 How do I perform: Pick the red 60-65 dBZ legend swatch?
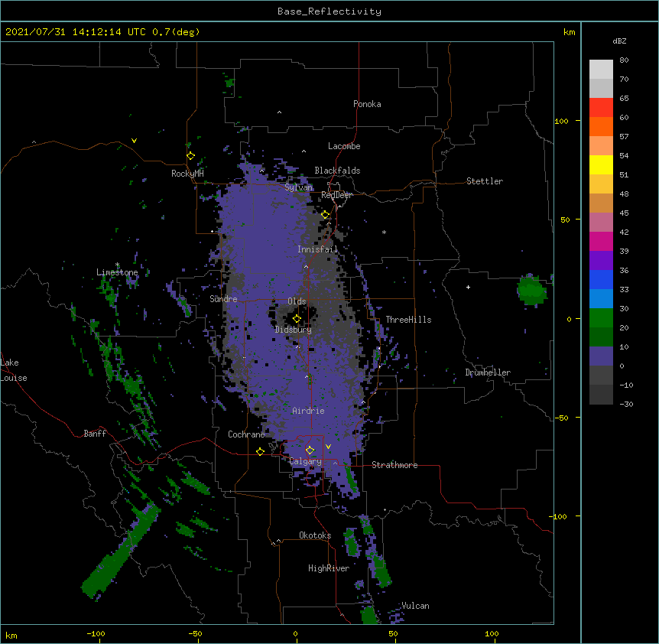click(601, 108)
